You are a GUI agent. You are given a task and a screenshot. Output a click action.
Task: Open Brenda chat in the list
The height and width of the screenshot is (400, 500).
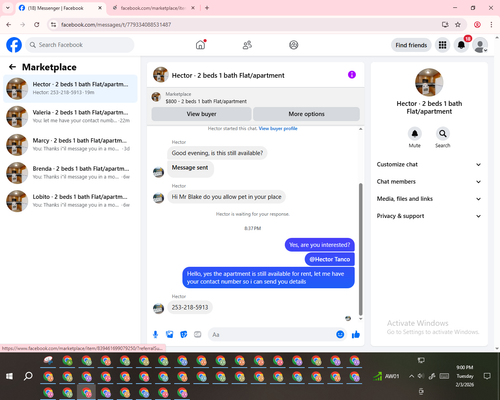70,173
